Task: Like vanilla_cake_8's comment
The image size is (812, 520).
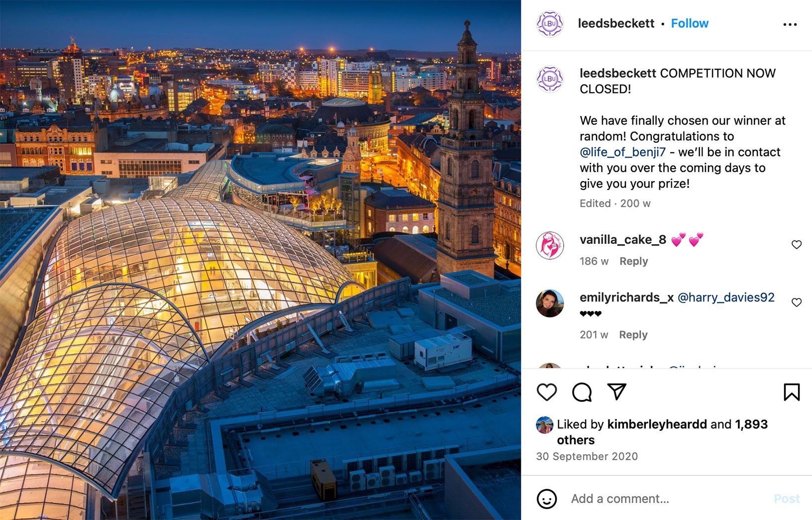Action: [796, 244]
